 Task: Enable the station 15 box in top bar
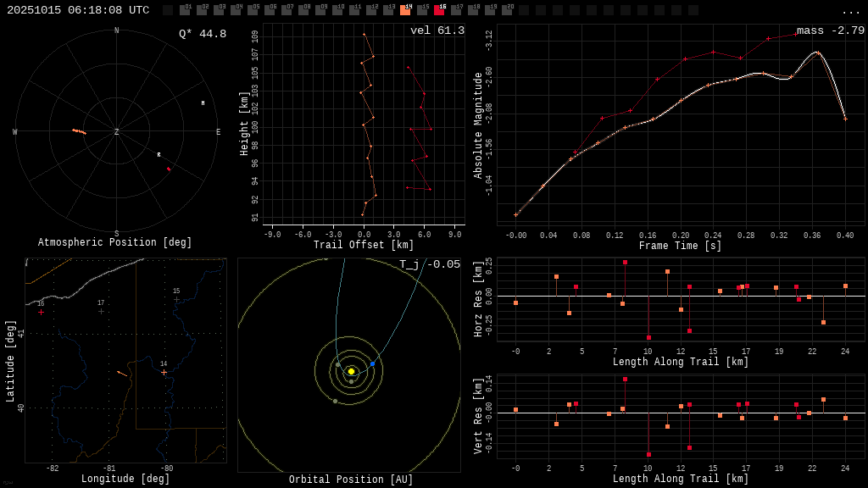click(422, 10)
